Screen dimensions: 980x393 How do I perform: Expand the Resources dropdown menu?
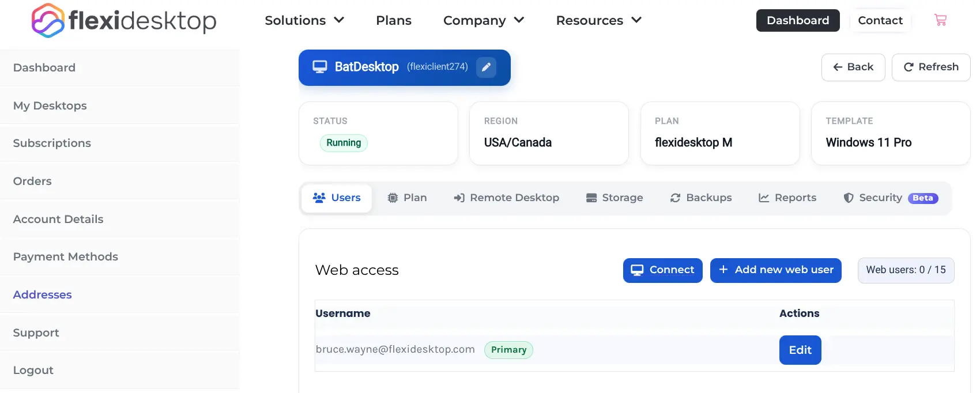coord(599,20)
